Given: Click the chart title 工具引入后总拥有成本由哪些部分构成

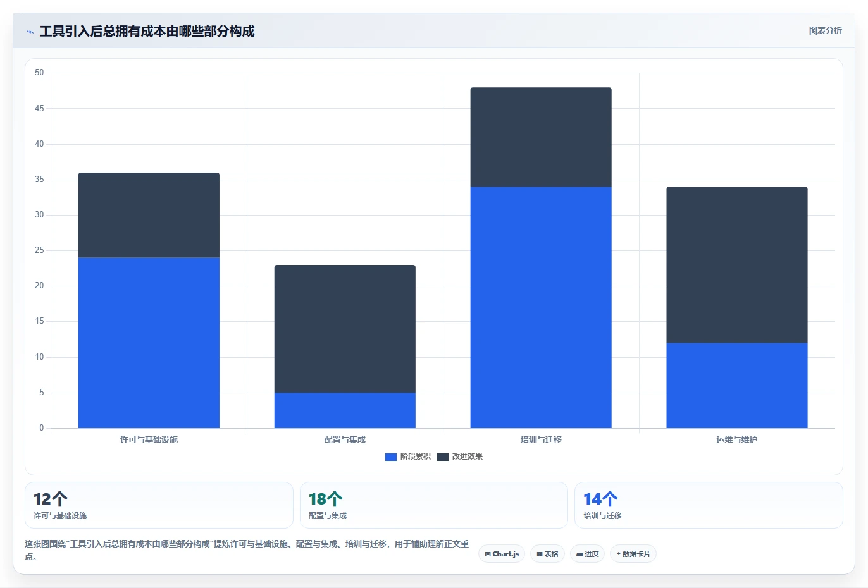Looking at the screenshot, I should pos(147,31).
